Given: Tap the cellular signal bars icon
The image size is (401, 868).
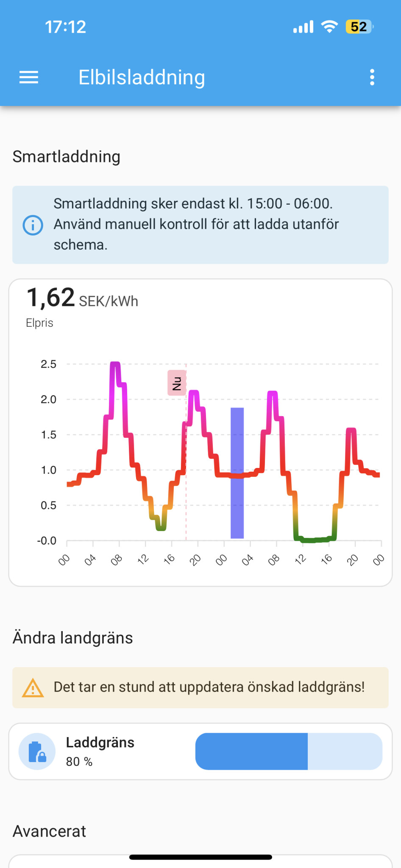Looking at the screenshot, I should pyautogui.click(x=303, y=27).
